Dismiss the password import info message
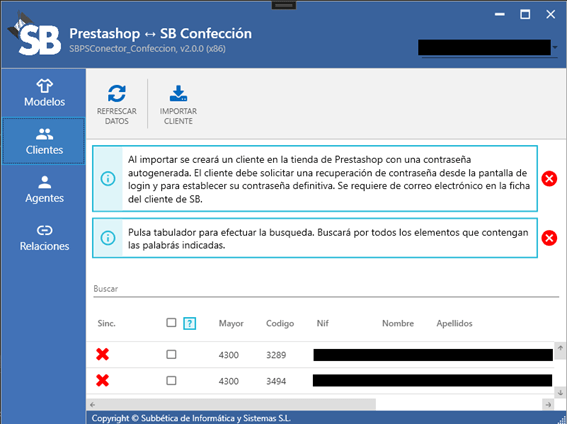Screen dimensions: 567x424 [549, 179]
